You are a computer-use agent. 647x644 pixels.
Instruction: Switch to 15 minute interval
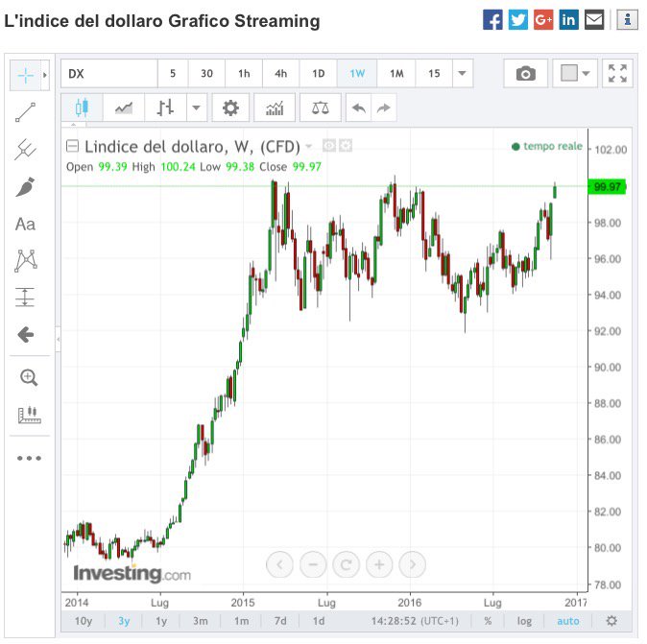[434, 74]
